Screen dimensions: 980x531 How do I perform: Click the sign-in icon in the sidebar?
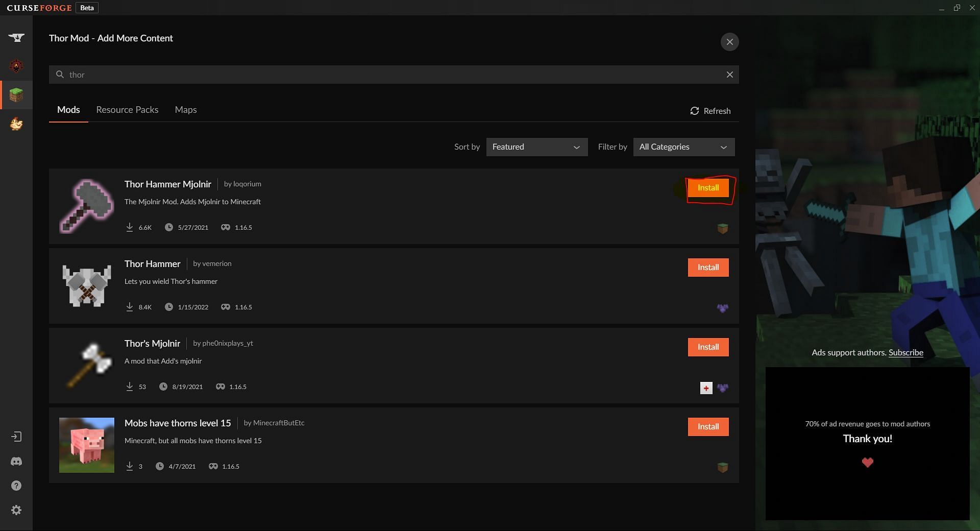coord(16,437)
